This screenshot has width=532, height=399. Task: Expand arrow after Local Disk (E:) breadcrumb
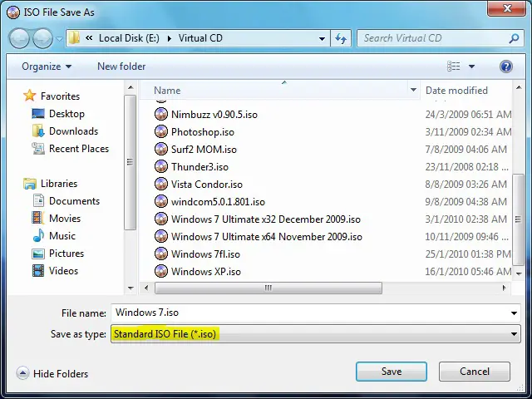(170, 38)
